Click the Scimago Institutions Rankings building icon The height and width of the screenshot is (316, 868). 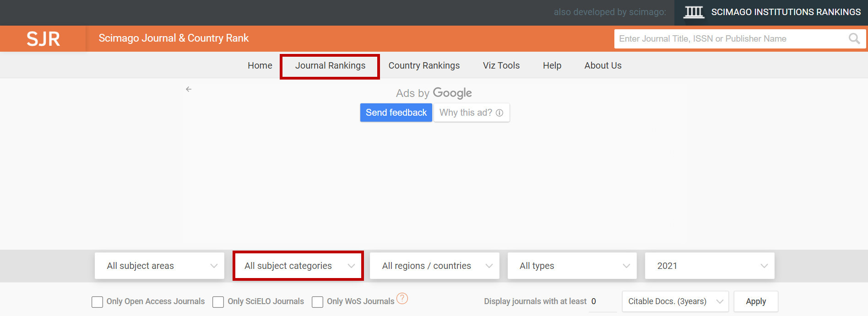point(694,12)
